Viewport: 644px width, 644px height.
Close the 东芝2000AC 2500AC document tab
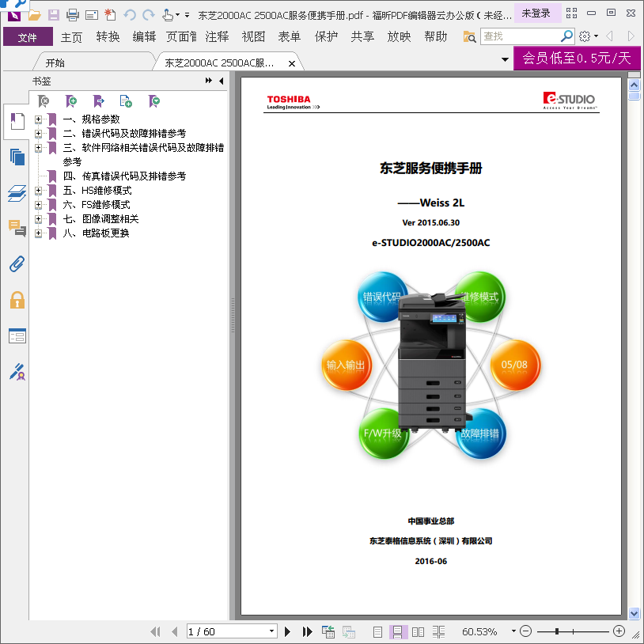292,63
